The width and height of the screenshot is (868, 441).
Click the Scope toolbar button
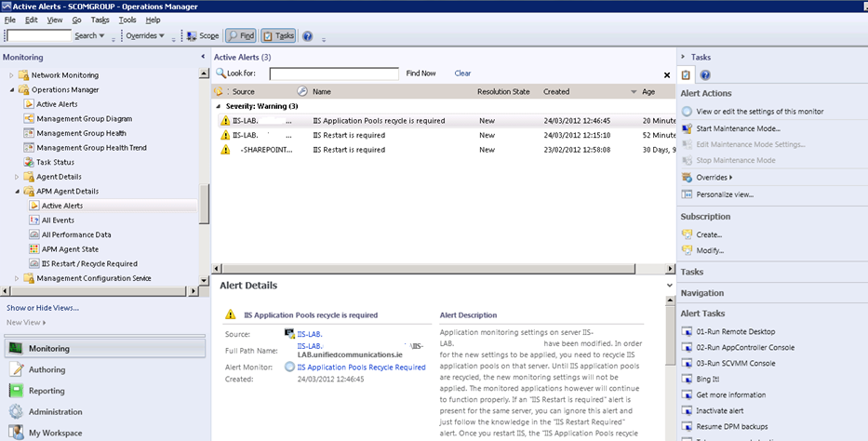203,35
